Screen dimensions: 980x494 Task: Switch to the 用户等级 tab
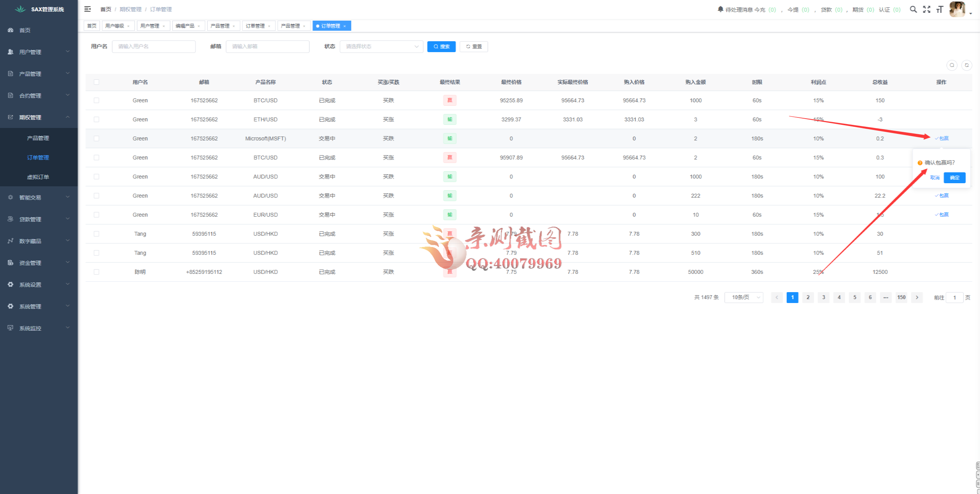(115, 26)
